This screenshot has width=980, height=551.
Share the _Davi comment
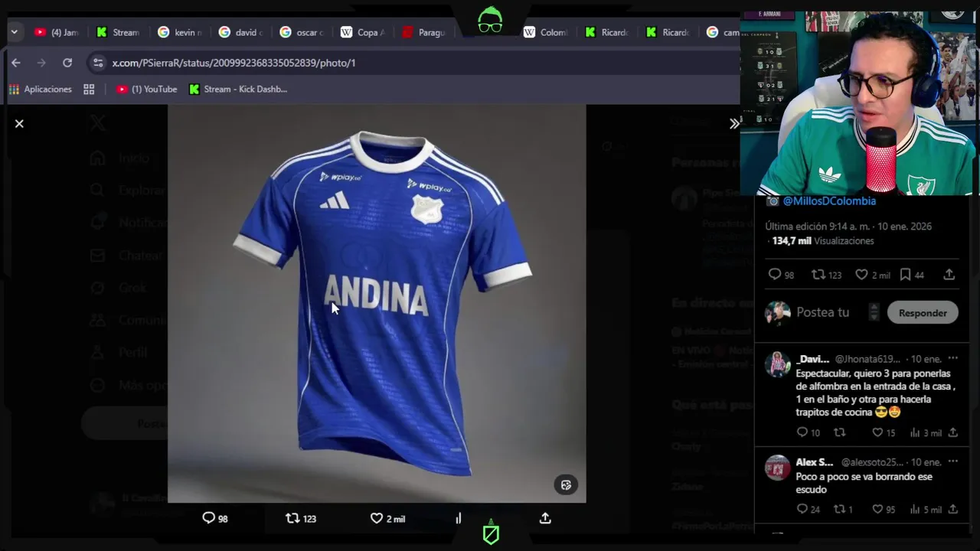[952, 432]
